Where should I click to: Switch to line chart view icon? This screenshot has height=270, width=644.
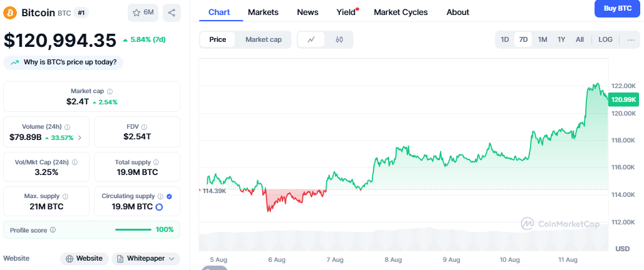(x=311, y=40)
